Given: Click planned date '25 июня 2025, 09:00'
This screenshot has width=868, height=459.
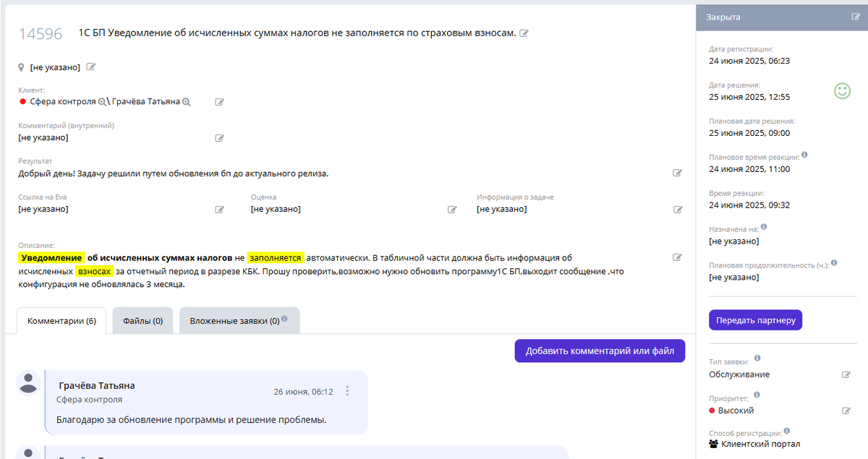Looking at the screenshot, I should (x=749, y=133).
